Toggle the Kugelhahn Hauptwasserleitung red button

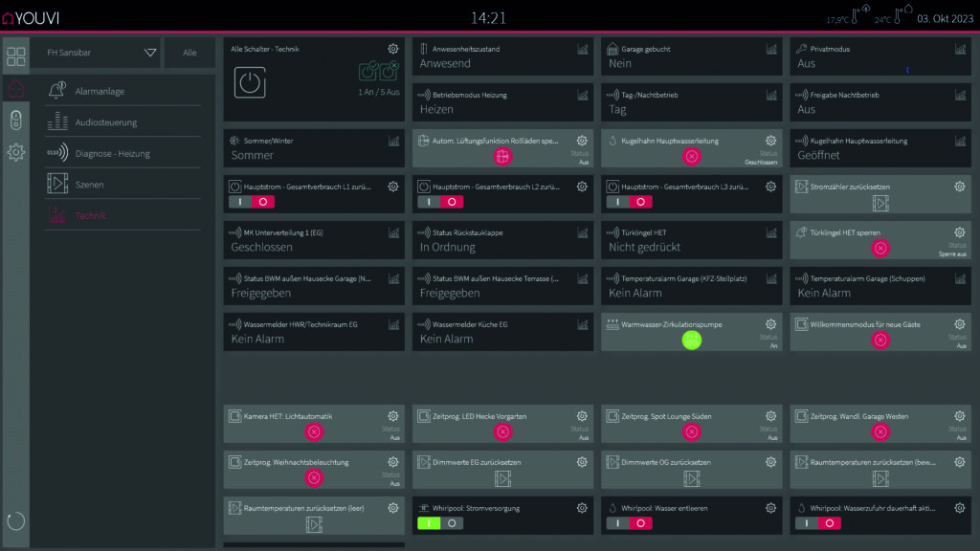(x=691, y=157)
